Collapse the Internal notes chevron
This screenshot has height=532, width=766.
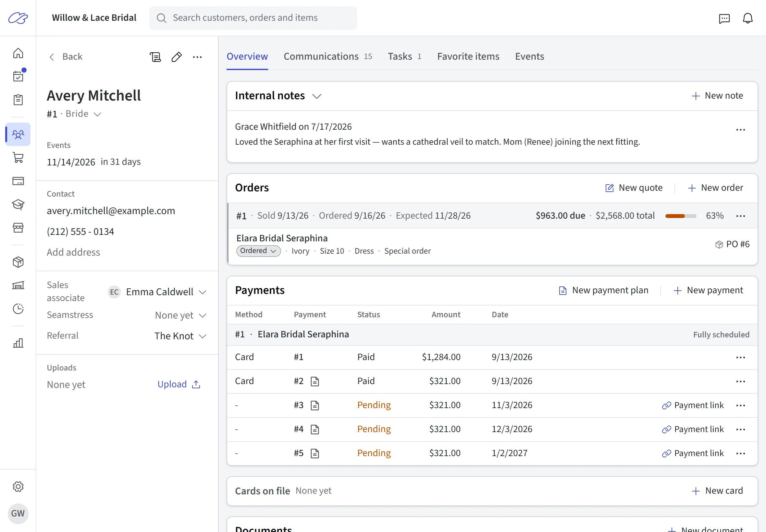coord(316,96)
